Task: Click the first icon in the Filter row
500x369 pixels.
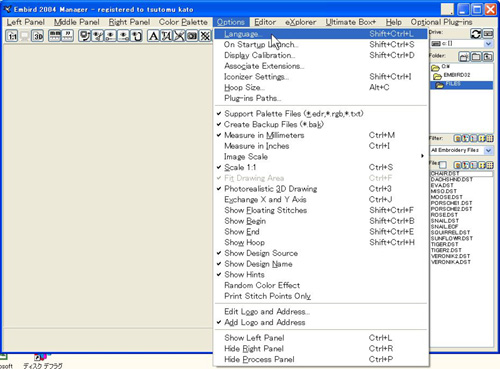Action: [x=457, y=138]
